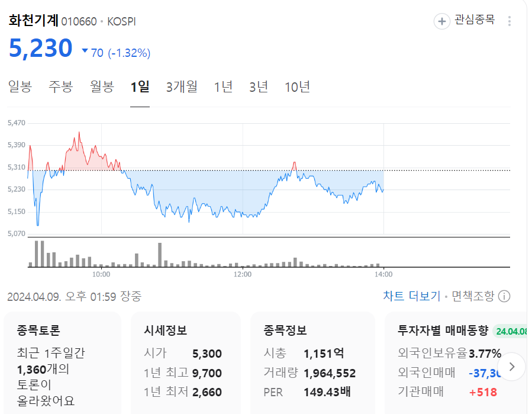Open the 종목정보 stock info card

(312, 362)
